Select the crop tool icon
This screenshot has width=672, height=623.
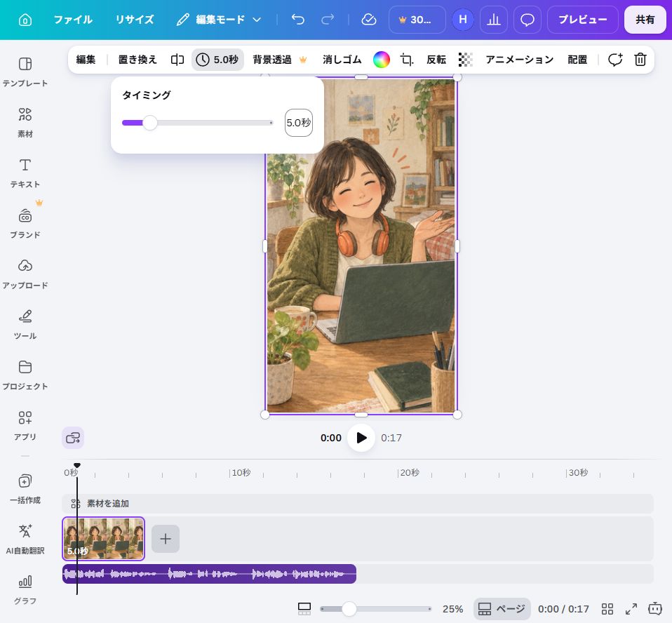(407, 60)
